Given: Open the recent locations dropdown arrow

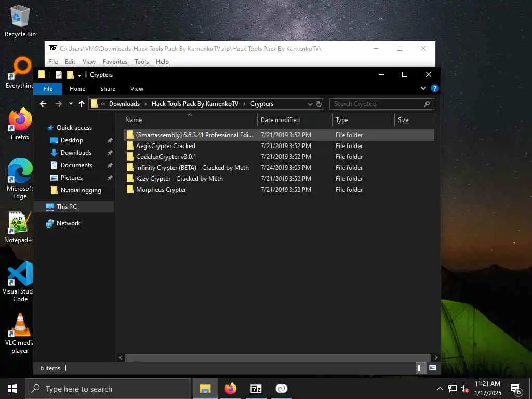Looking at the screenshot, I should 71,104.
